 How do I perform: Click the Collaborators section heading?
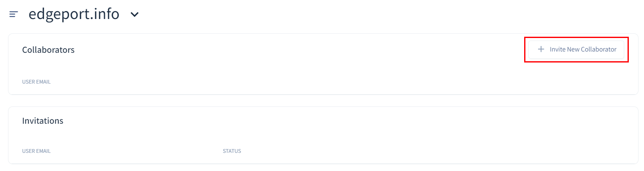pos(48,50)
